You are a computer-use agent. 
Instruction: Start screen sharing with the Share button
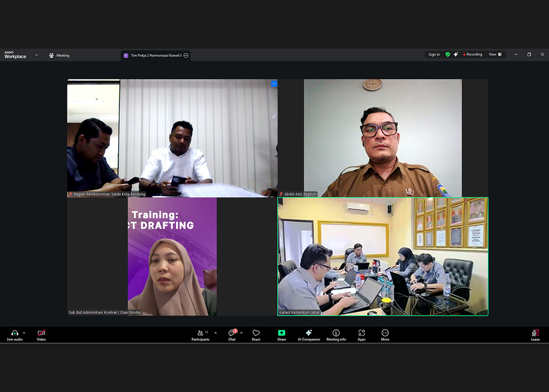click(281, 333)
